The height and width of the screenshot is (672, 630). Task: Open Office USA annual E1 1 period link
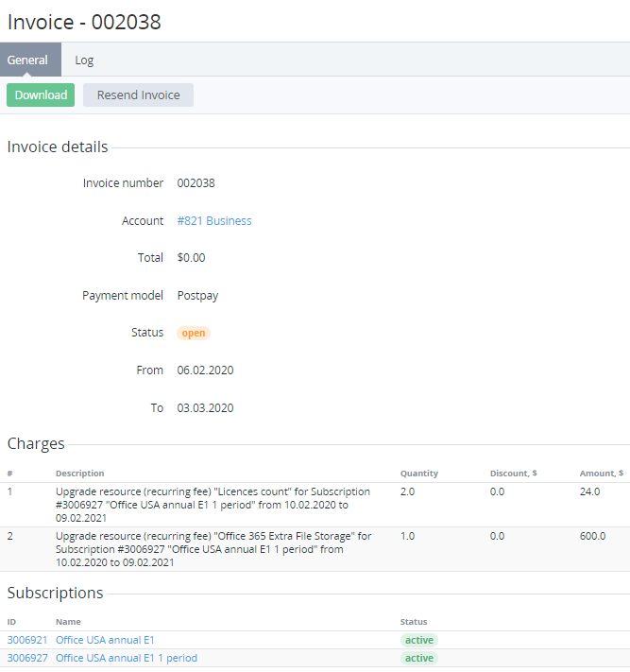coord(127,658)
